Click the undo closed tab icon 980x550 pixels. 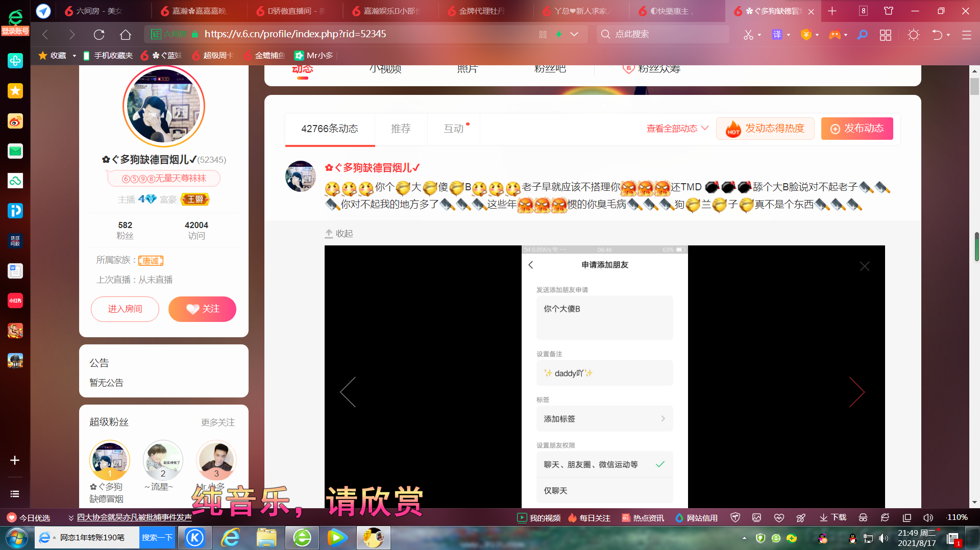tap(937, 34)
